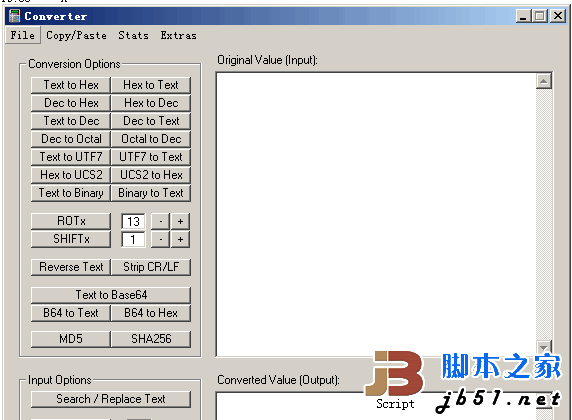Open Search / Replace Text
Viewport: 572px width, 420px height.
[x=111, y=399]
